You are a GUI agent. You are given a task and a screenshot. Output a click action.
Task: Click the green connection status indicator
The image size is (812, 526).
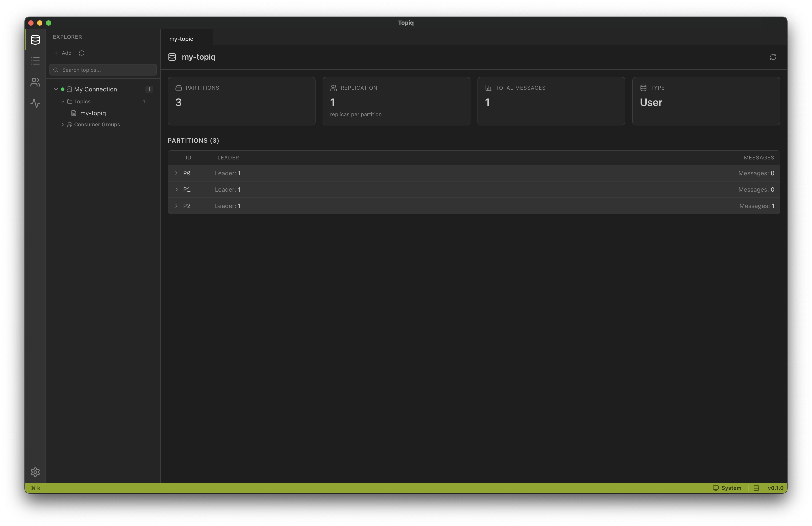(x=62, y=89)
